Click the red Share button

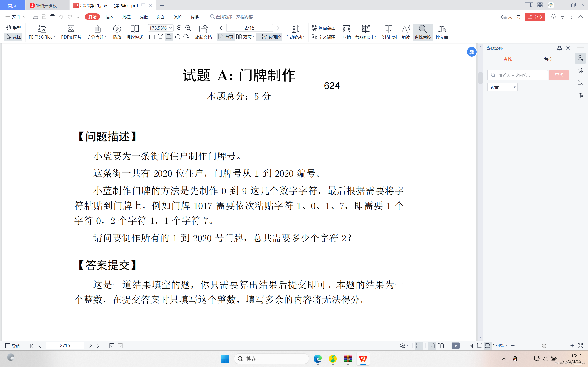click(x=534, y=17)
